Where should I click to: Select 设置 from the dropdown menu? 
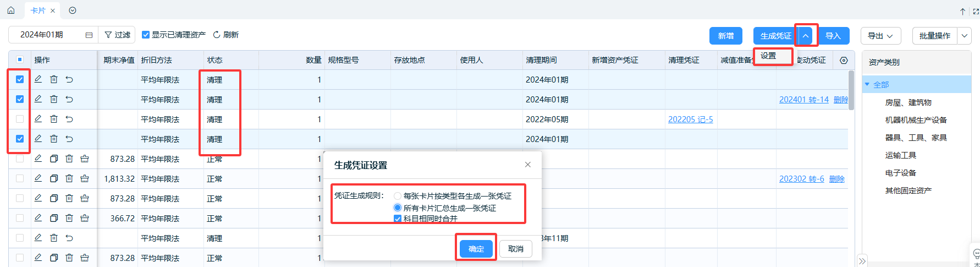pos(768,56)
